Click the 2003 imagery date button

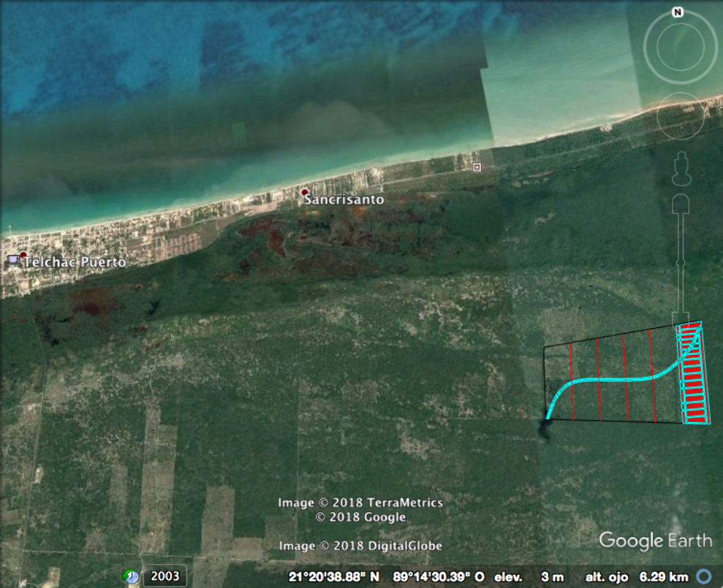click(x=164, y=576)
